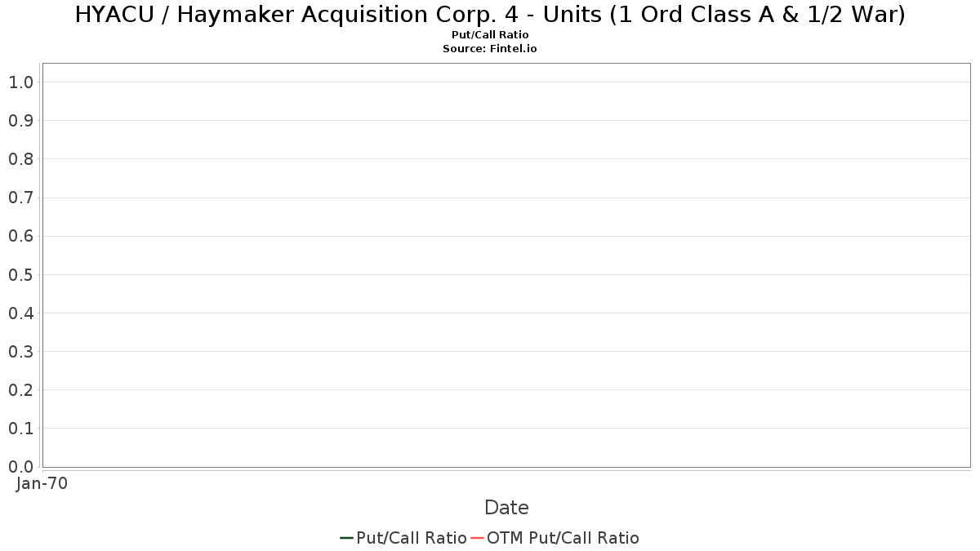
Task: Click the 0.8 y-axis label
Action: (x=21, y=159)
